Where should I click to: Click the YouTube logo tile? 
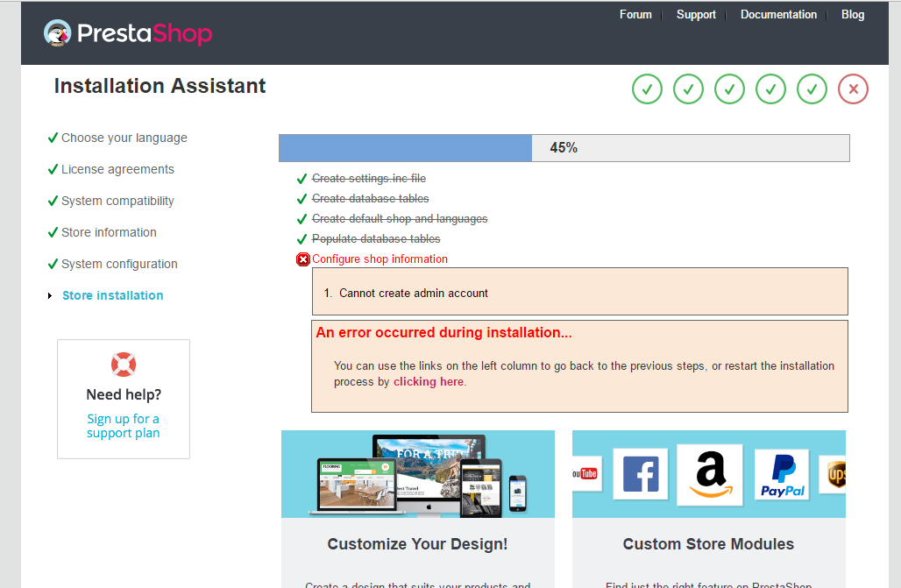(586, 473)
